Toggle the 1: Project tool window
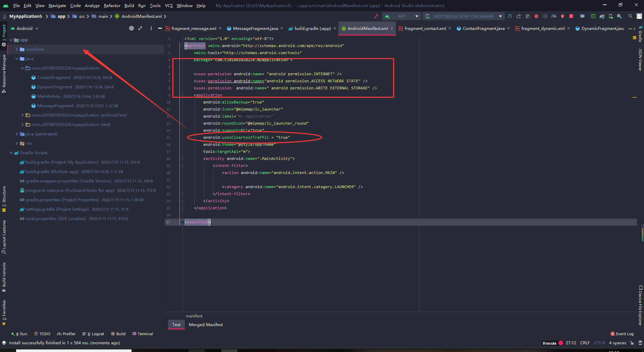The width and height of the screenshot is (644, 352). [4, 35]
